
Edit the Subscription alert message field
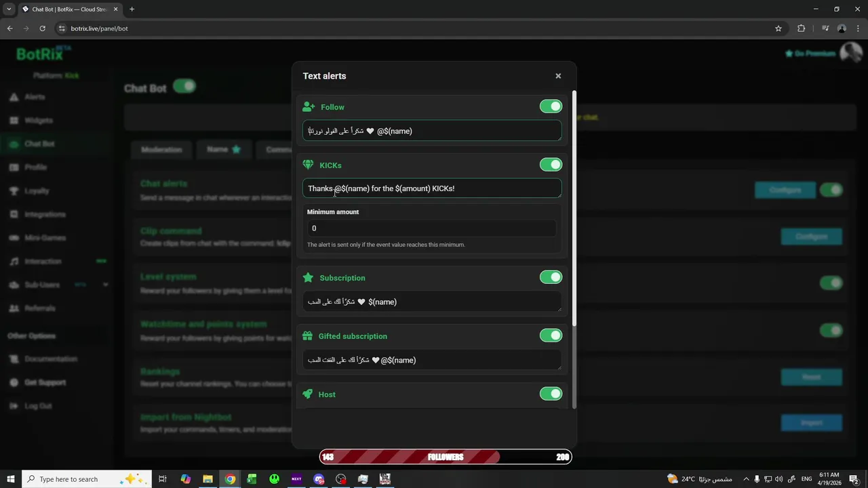432,302
